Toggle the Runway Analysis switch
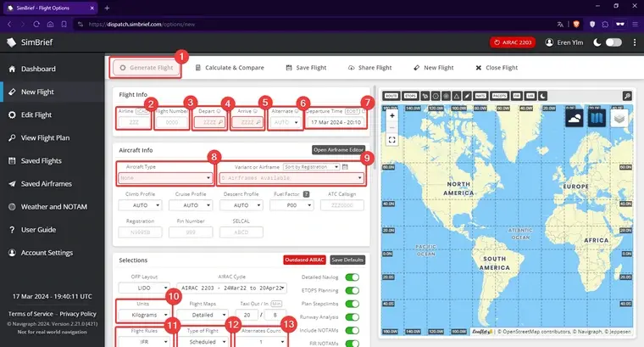The height and width of the screenshot is (347, 644). (x=352, y=317)
